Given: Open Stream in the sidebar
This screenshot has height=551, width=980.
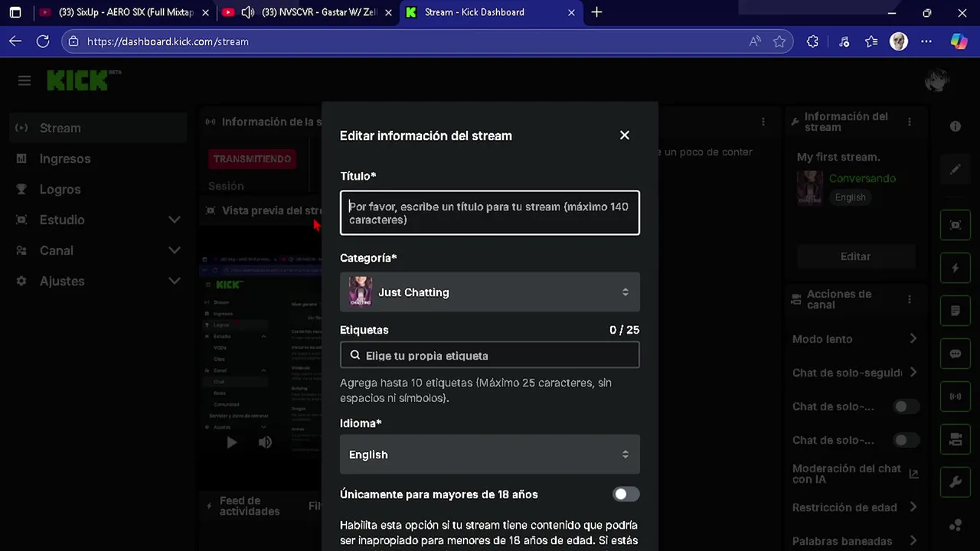Looking at the screenshot, I should [x=98, y=128].
